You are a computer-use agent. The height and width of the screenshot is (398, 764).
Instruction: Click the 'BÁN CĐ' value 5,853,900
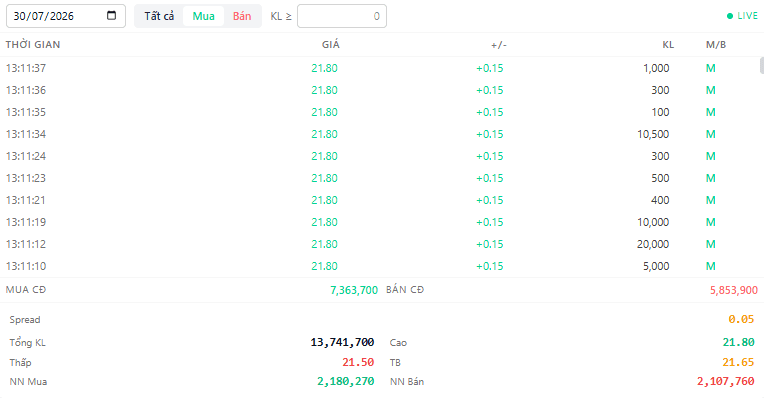[x=734, y=290]
